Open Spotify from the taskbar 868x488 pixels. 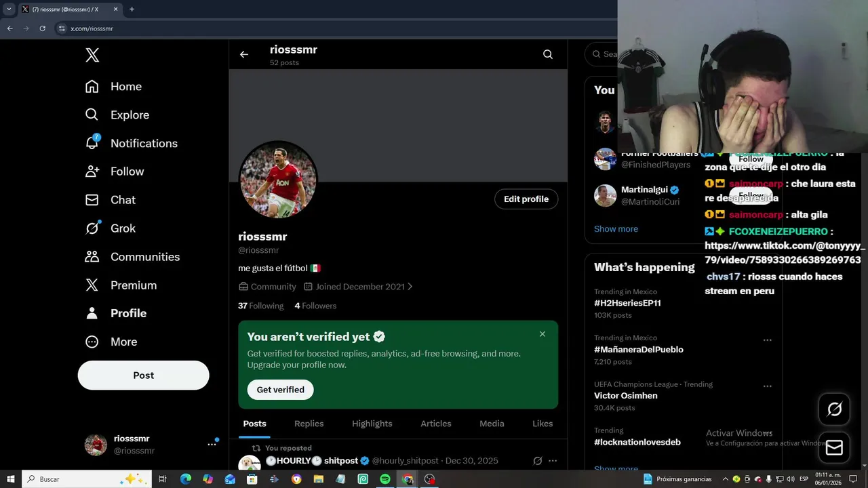tap(384, 479)
